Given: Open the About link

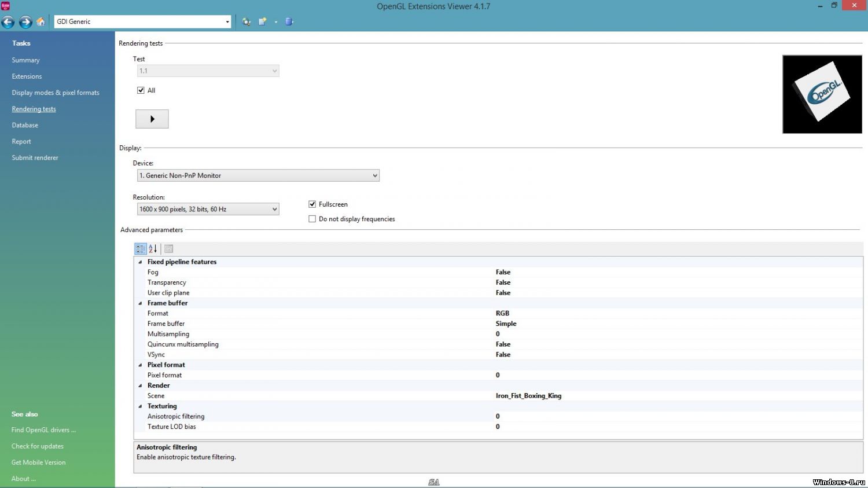Looking at the screenshot, I should click(x=23, y=479).
